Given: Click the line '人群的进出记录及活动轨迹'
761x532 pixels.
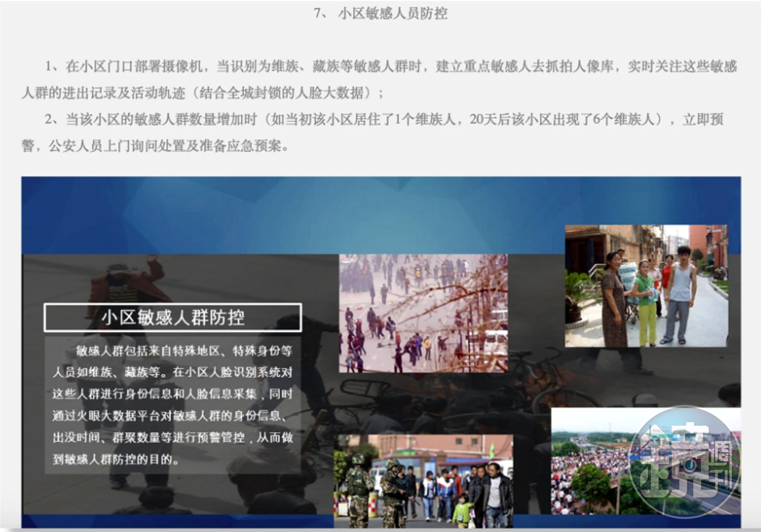Looking at the screenshot, I should [202, 93].
